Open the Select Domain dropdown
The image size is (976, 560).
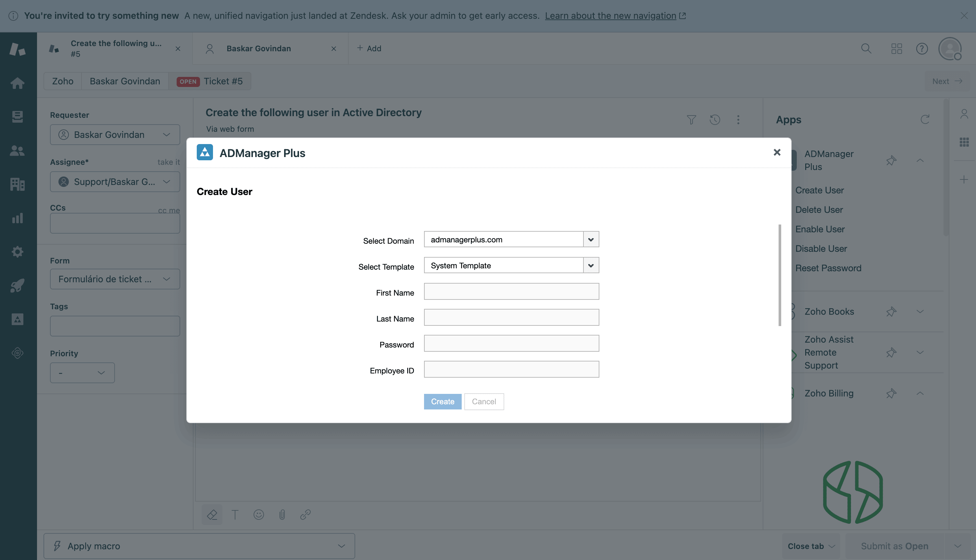pos(591,239)
